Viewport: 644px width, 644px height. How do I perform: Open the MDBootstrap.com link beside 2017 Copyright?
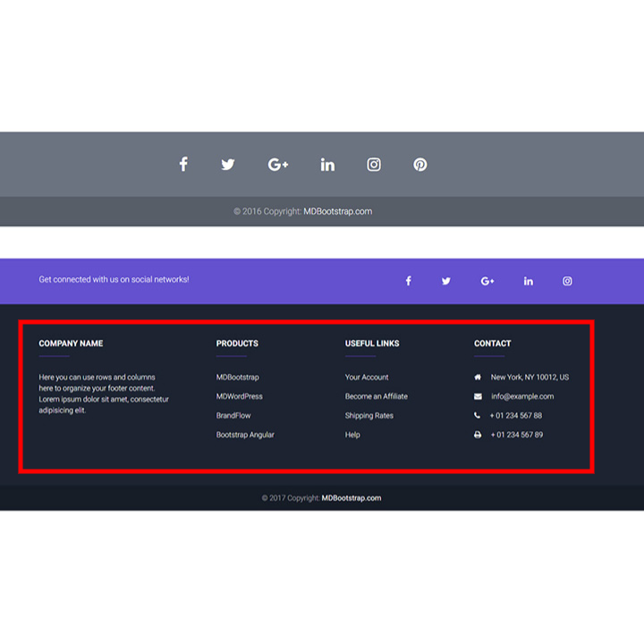tap(352, 498)
